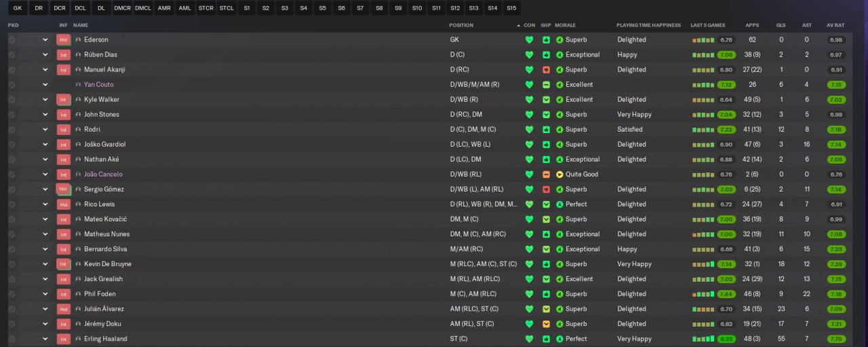Click Ederson's condition heart icon
Screen dimensions: 868x347
click(529, 40)
